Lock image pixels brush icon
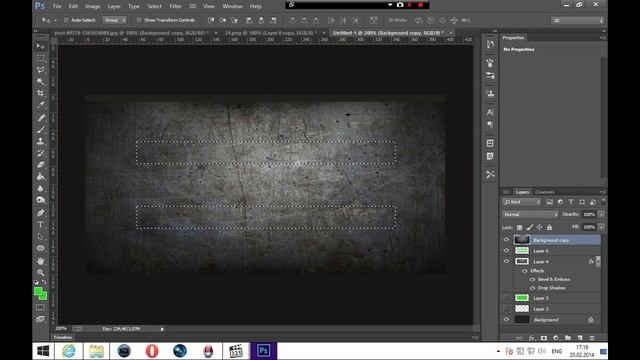 coord(529,227)
